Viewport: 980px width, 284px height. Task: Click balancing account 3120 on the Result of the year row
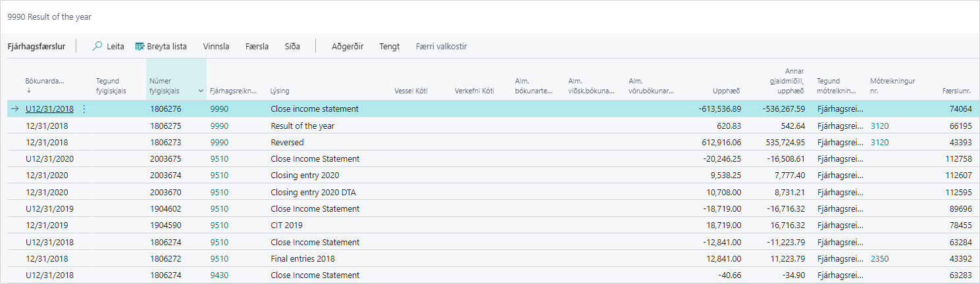click(879, 126)
